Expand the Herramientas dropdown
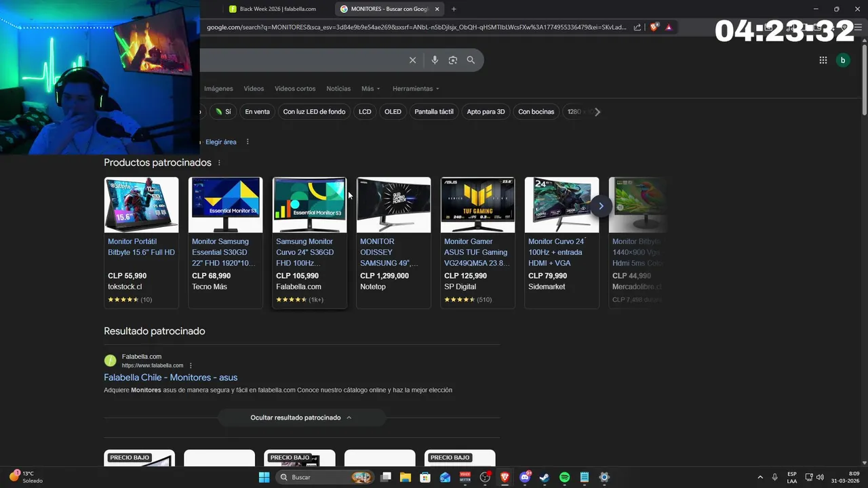 click(x=416, y=89)
